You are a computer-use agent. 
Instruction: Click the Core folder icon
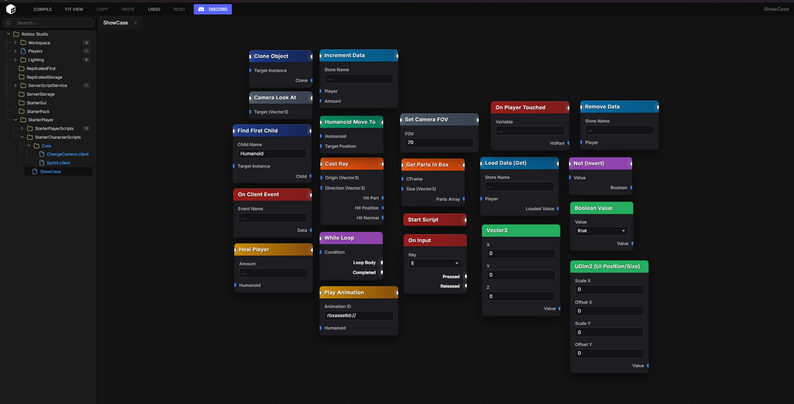(x=36, y=146)
